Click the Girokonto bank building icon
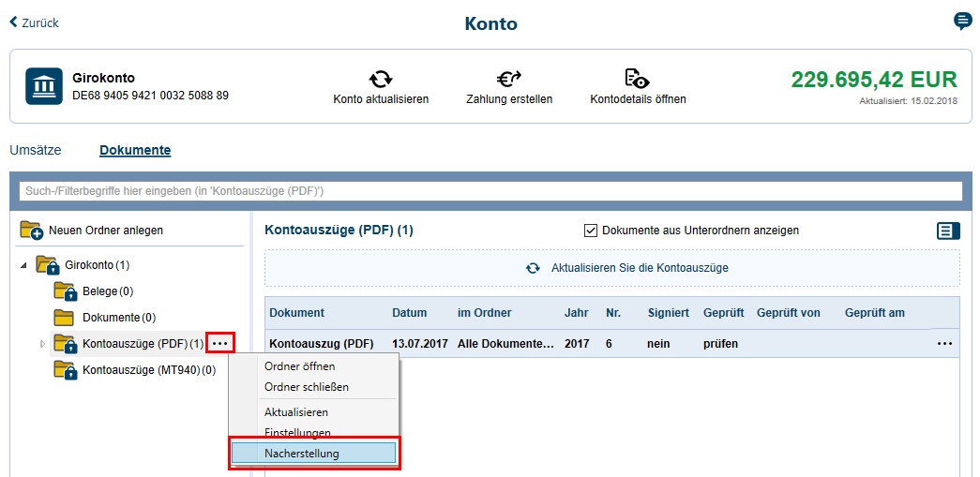The width and height of the screenshot is (980, 477). point(44,86)
